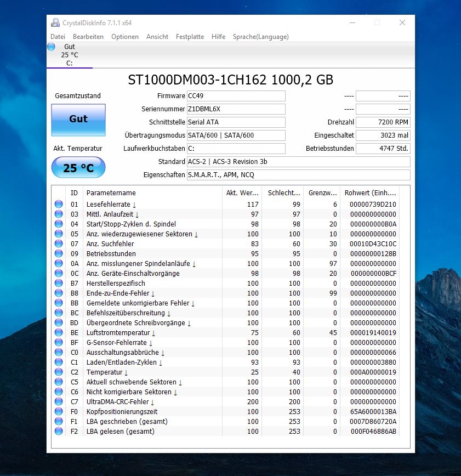Viewport: 461px width, 476px height.
Task: Select the drive C: tab with Gut status
Action: click(70, 55)
